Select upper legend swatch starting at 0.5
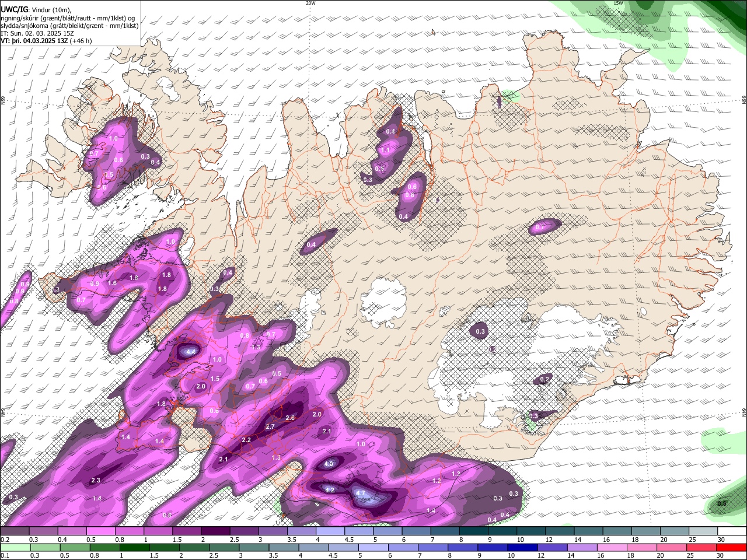The image size is (747, 560). point(101,531)
